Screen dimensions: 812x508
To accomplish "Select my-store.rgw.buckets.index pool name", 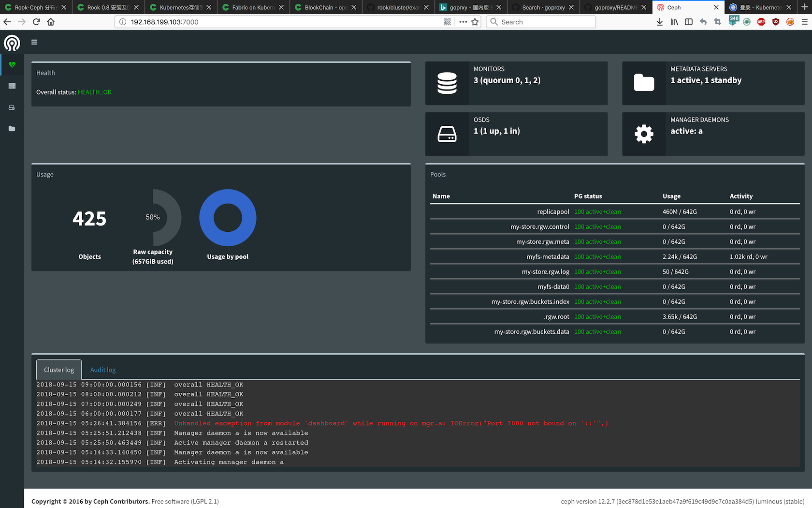I will tap(530, 301).
